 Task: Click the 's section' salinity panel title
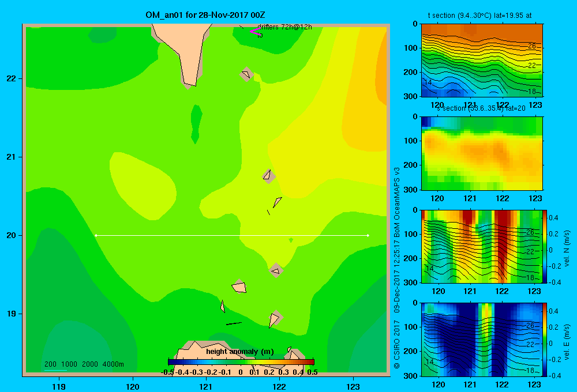click(481, 108)
